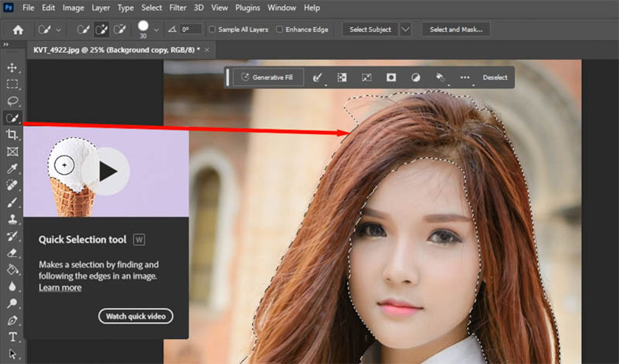The height and width of the screenshot is (364, 619).
Task: Select the Crop tool
Action: click(x=12, y=134)
